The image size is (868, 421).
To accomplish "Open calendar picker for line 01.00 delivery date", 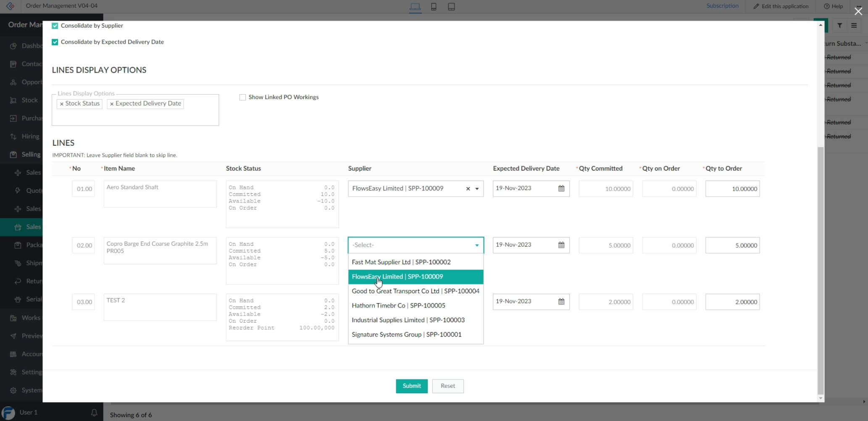I will tap(561, 189).
